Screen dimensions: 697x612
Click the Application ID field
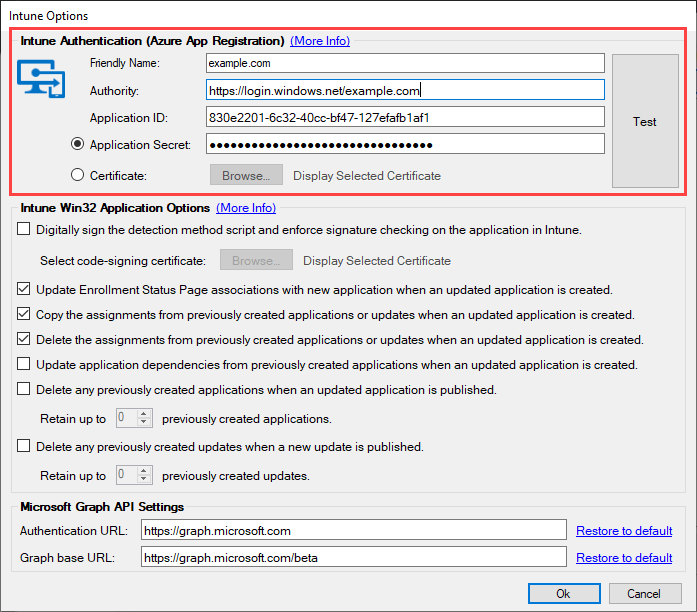point(405,117)
